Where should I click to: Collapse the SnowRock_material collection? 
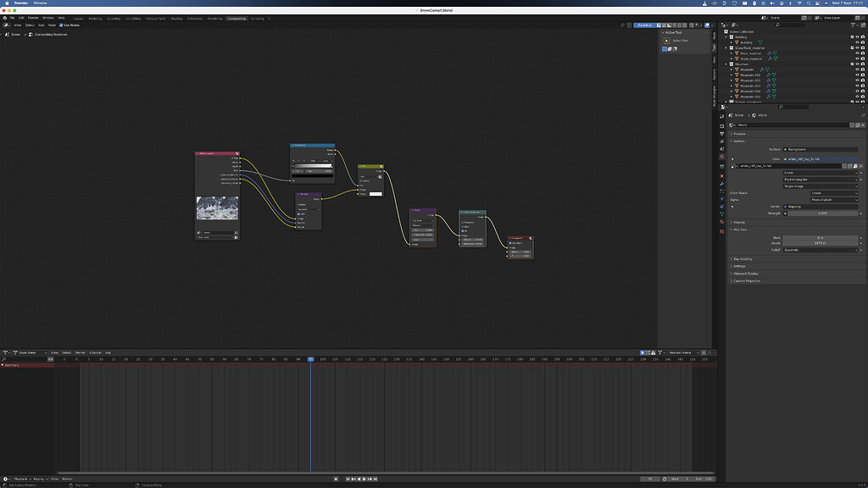[x=726, y=47]
